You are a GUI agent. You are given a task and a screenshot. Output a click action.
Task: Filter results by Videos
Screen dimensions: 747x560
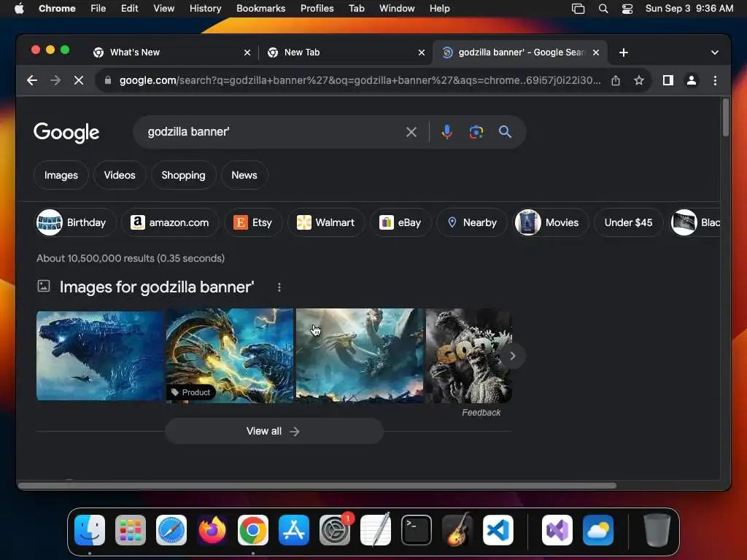pyautogui.click(x=120, y=175)
